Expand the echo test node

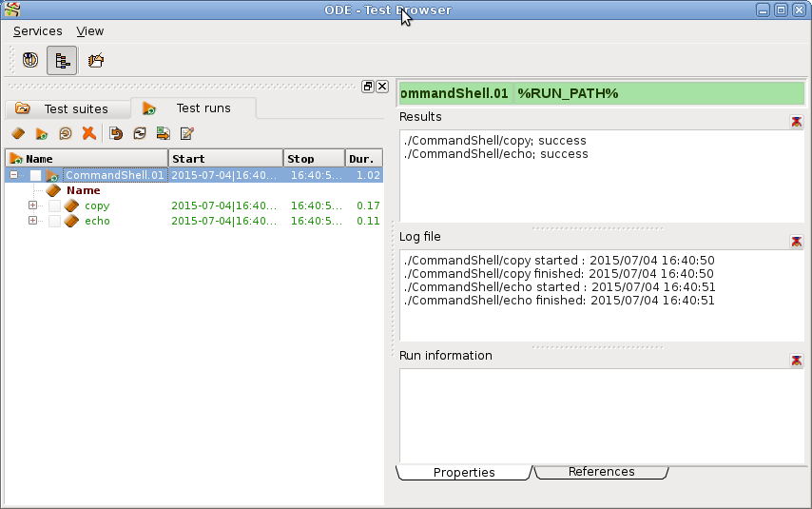coord(32,221)
